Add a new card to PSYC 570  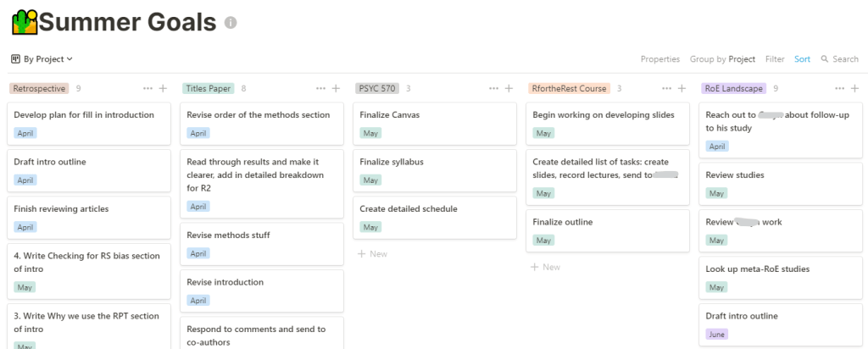click(509, 88)
